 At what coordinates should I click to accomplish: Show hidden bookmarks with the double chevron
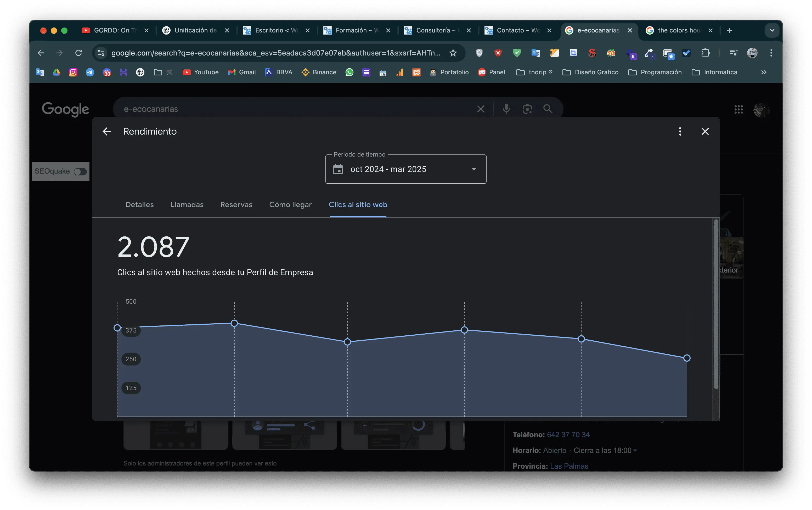tap(764, 72)
